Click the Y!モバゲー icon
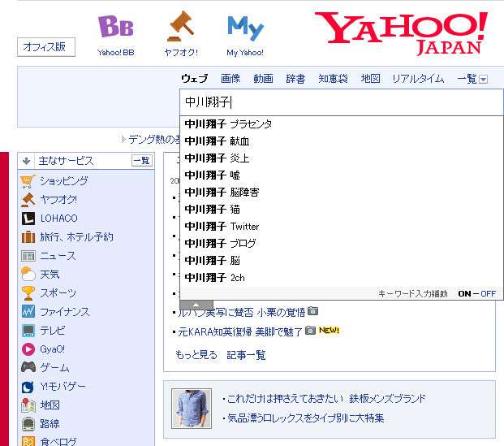Image resolution: width=504 pixels, height=446 pixels. coord(28,387)
